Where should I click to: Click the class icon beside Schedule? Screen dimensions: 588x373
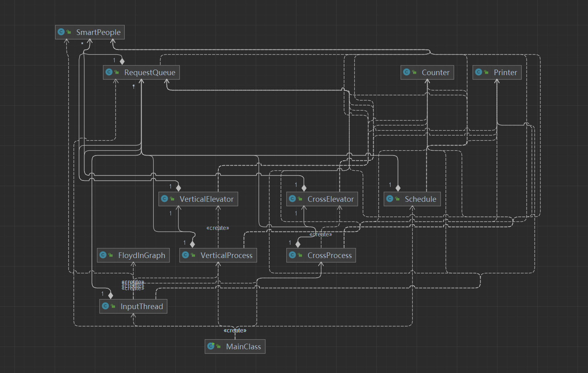pyautogui.click(x=390, y=199)
